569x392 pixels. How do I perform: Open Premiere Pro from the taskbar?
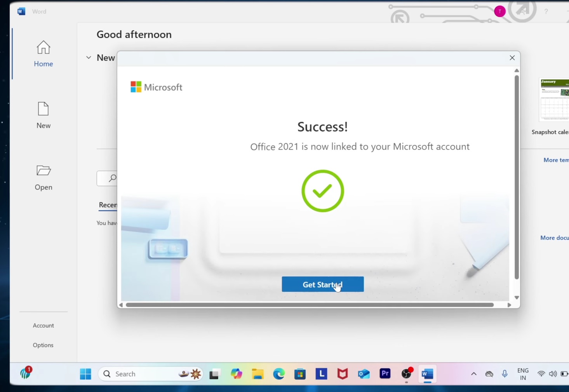(385, 374)
